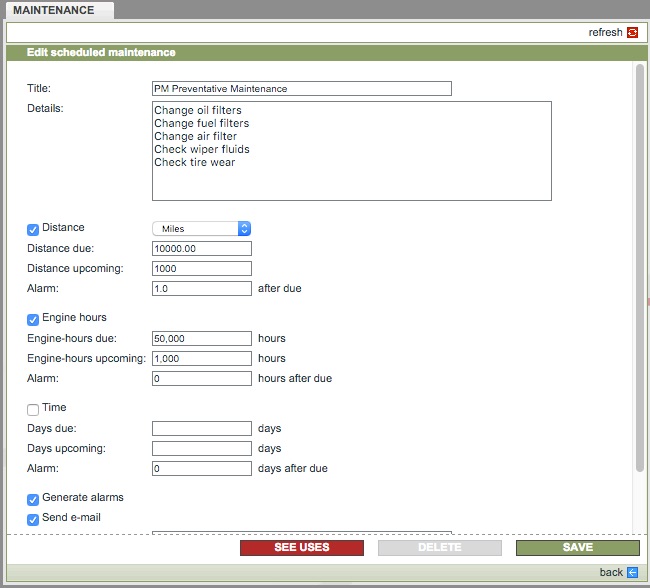Click the blue back arrow icon
Image resolution: width=650 pixels, height=588 pixels.
pos(632,572)
